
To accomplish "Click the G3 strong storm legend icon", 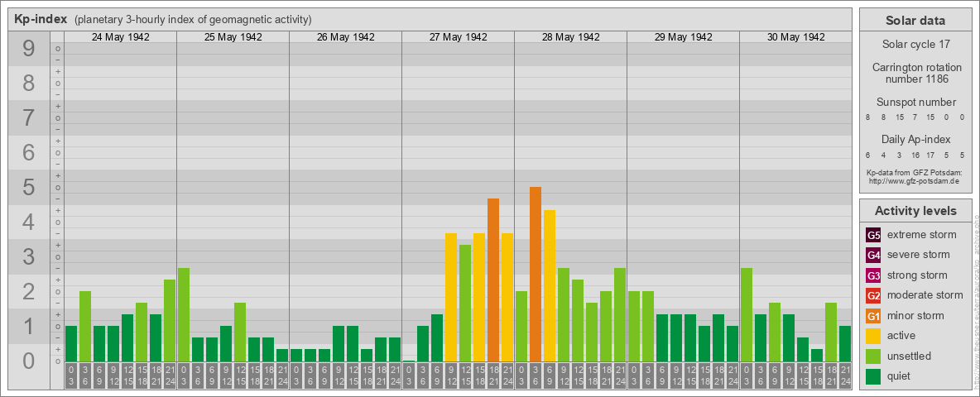I will 874,275.
